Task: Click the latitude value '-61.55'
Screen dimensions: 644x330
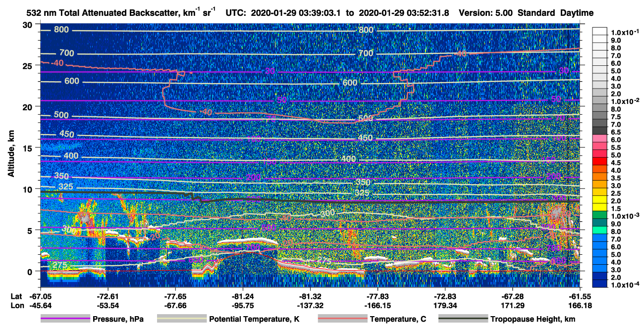Action: point(581,296)
